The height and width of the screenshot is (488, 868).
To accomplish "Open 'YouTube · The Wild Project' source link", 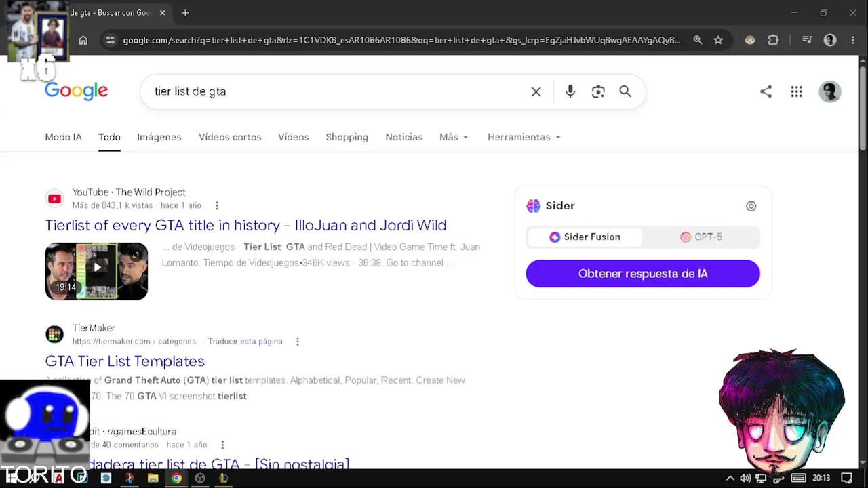I will [x=129, y=192].
